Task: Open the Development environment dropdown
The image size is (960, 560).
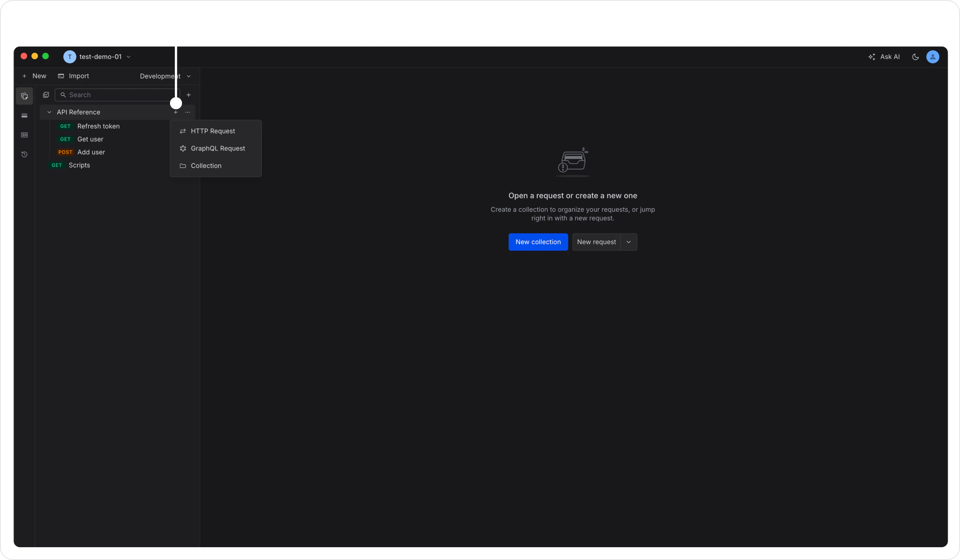Action: [165, 76]
